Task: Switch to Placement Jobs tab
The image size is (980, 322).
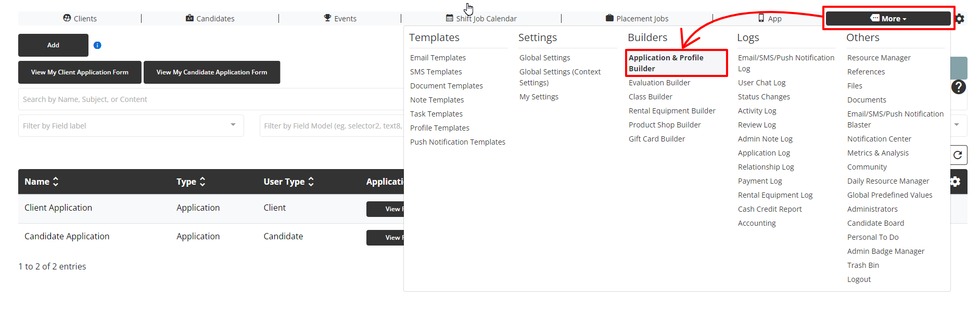Action: tap(637, 19)
